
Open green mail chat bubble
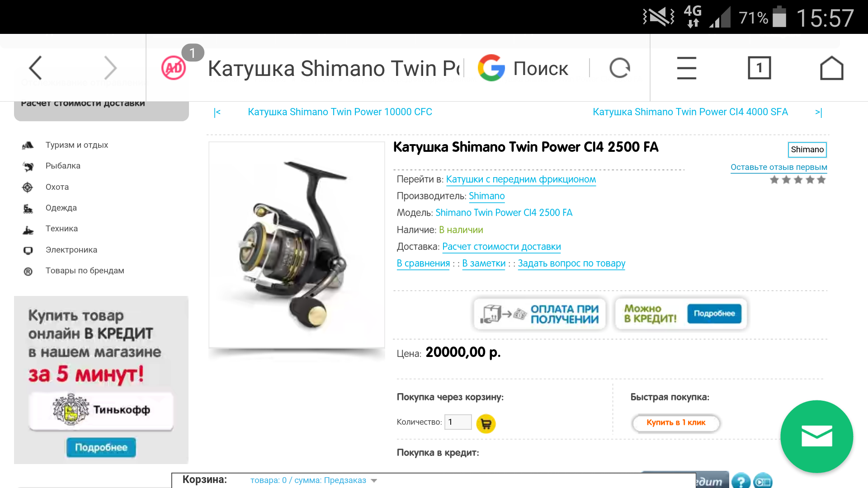tap(816, 436)
